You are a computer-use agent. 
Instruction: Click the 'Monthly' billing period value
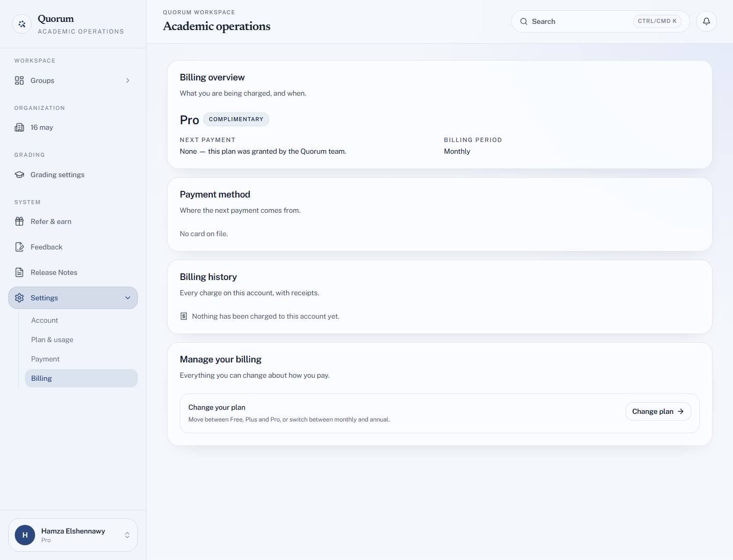coord(457,151)
